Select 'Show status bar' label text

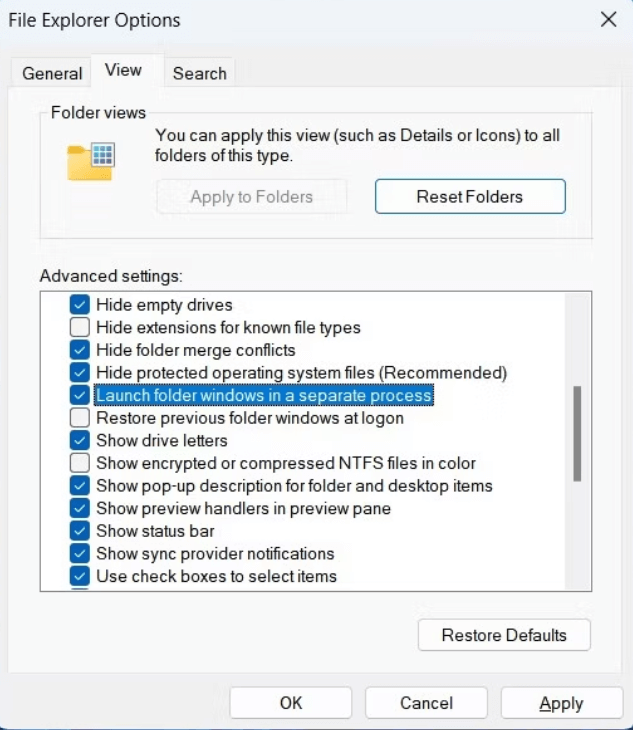point(155,531)
